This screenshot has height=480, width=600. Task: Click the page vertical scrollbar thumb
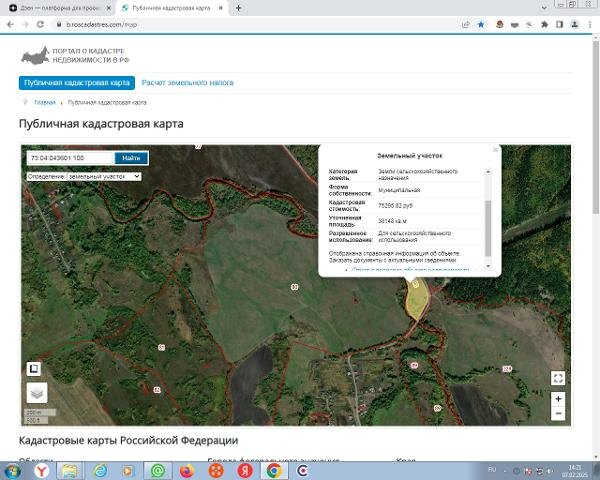tap(596, 127)
